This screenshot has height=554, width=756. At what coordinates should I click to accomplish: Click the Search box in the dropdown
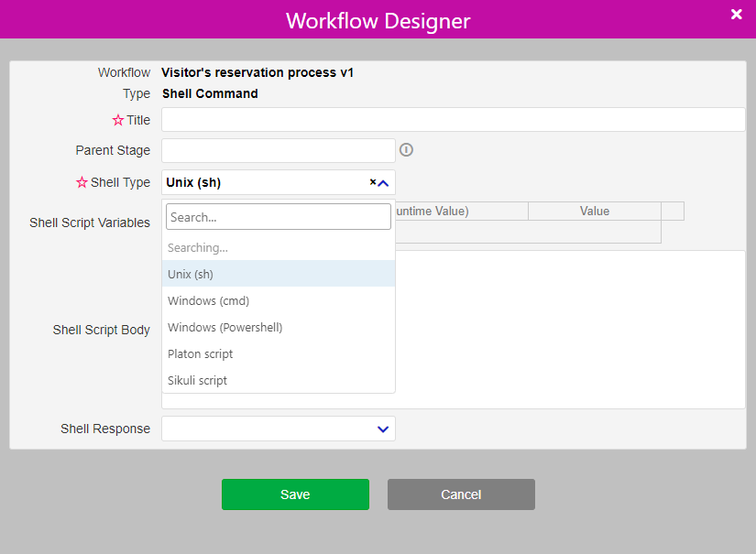(x=278, y=215)
